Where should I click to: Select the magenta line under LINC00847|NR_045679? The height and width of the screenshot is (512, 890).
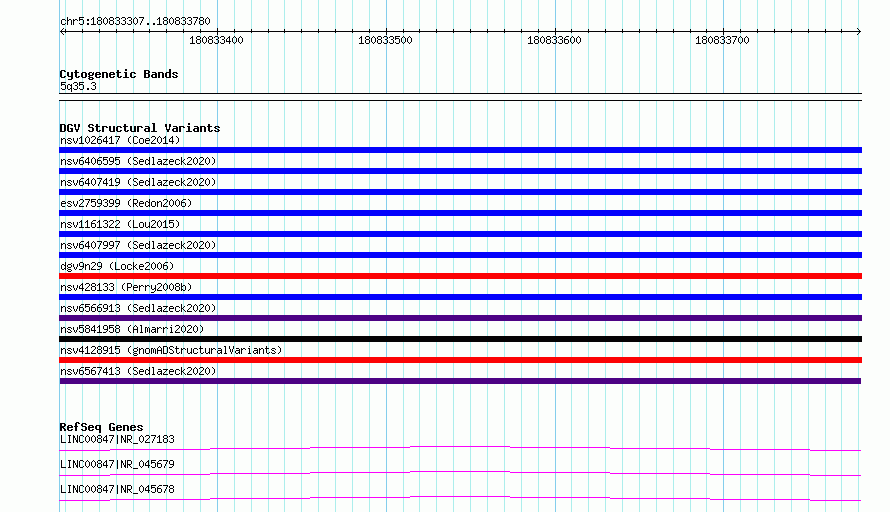coord(460,473)
